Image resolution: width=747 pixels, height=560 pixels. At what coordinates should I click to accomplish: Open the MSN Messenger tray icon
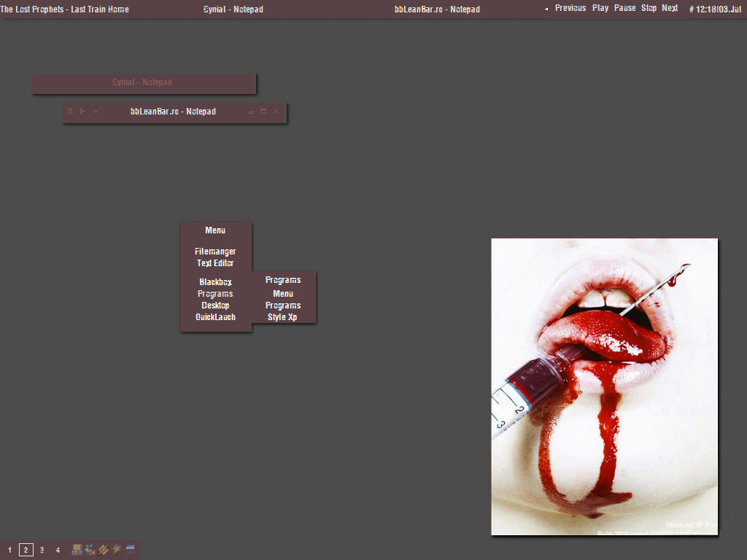[x=90, y=550]
